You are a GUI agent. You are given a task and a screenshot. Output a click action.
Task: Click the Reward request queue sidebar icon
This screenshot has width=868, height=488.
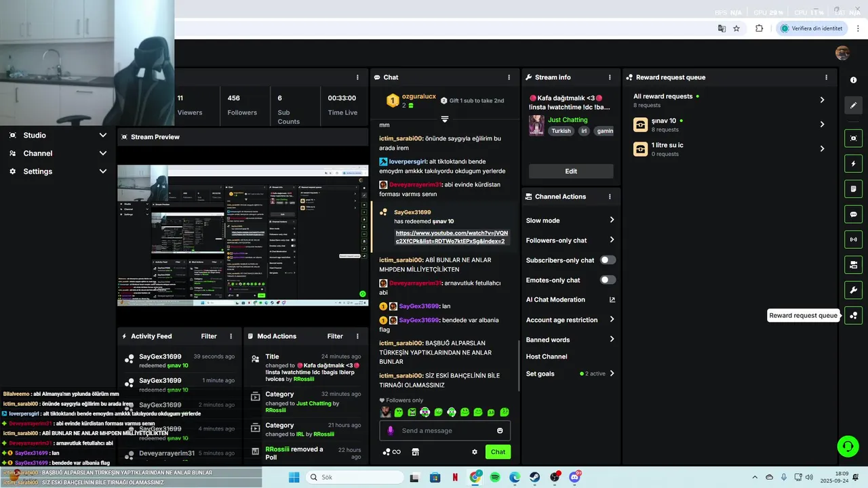(853, 316)
